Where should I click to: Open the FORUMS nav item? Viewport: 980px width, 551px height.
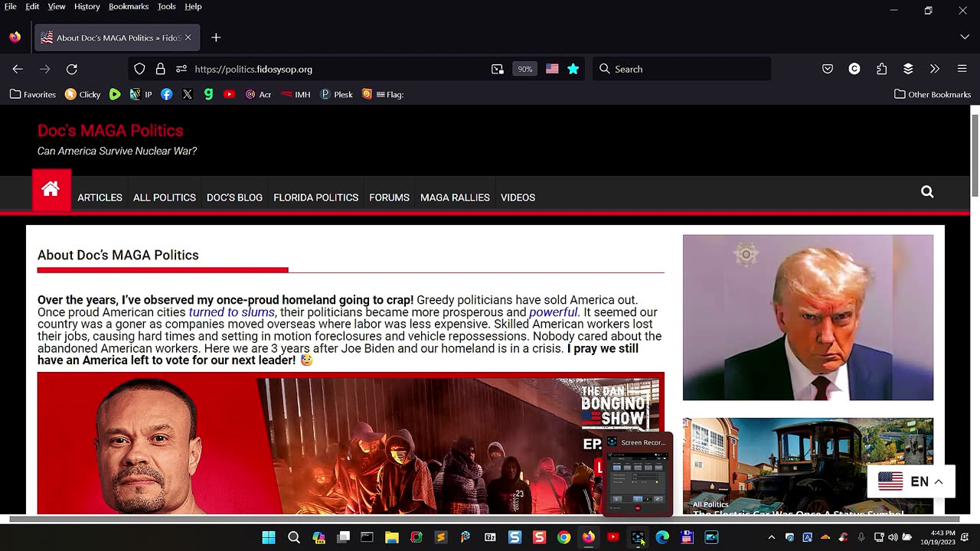point(389,197)
